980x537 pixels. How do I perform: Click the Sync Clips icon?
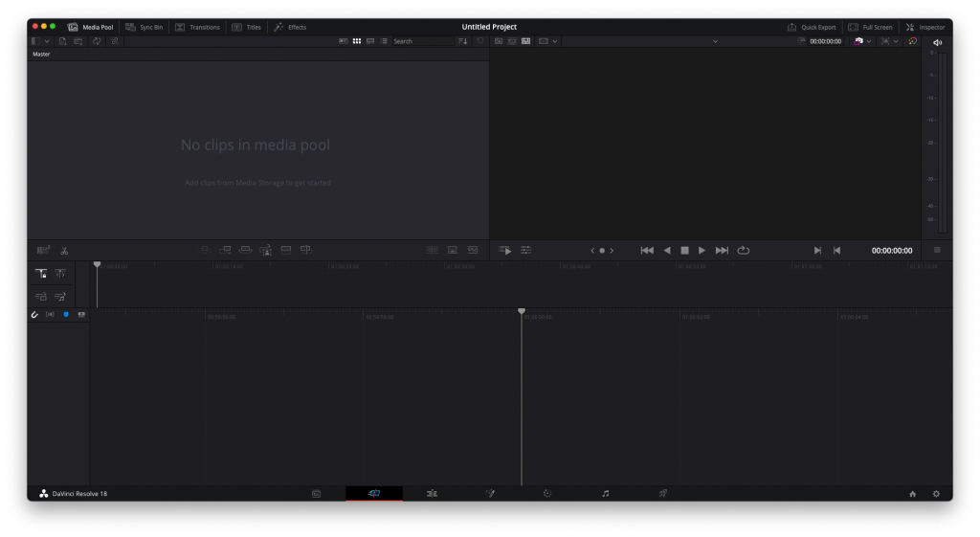coord(97,41)
